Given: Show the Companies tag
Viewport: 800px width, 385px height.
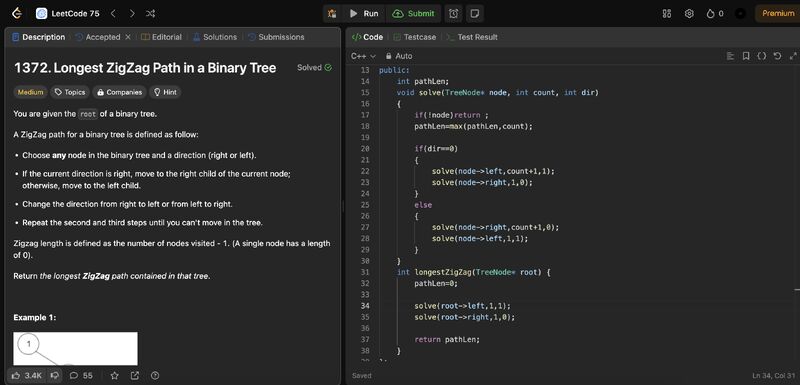Looking at the screenshot, I should (x=119, y=92).
